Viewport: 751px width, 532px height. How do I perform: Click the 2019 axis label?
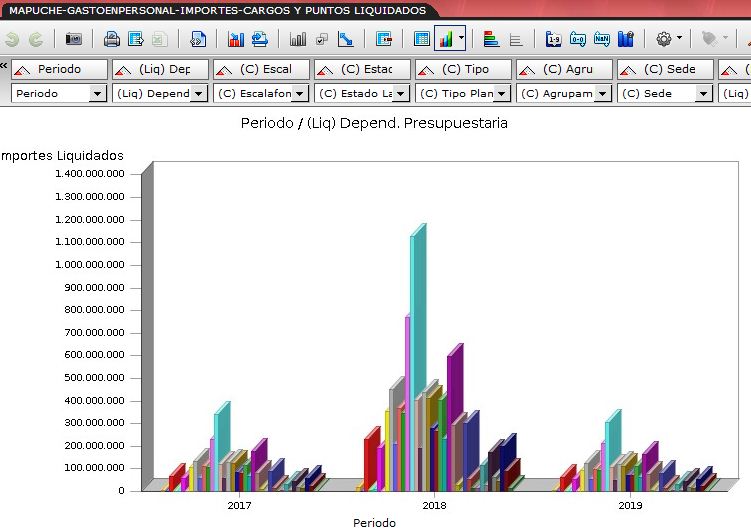pyautogui.click(x=630, y=505)
